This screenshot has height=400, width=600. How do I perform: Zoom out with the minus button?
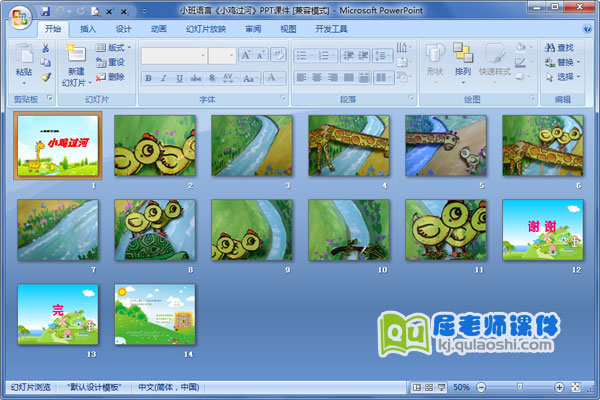pos(481,387)
